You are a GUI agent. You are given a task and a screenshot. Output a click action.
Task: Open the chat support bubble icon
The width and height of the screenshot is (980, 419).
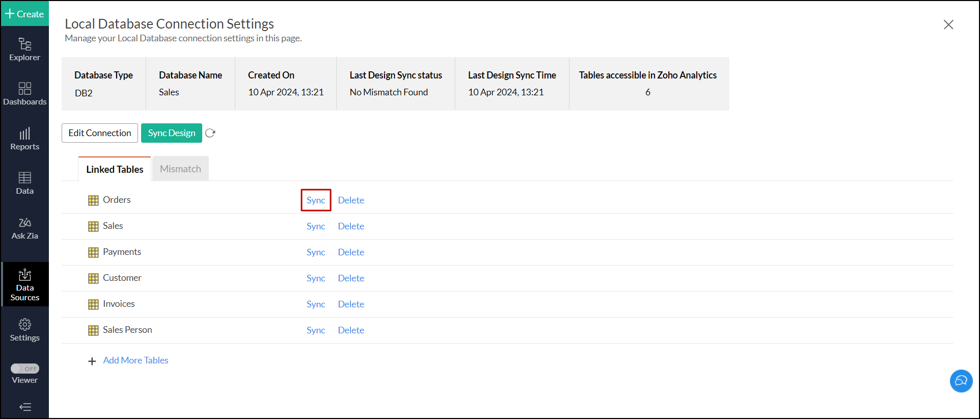(961, 381)
